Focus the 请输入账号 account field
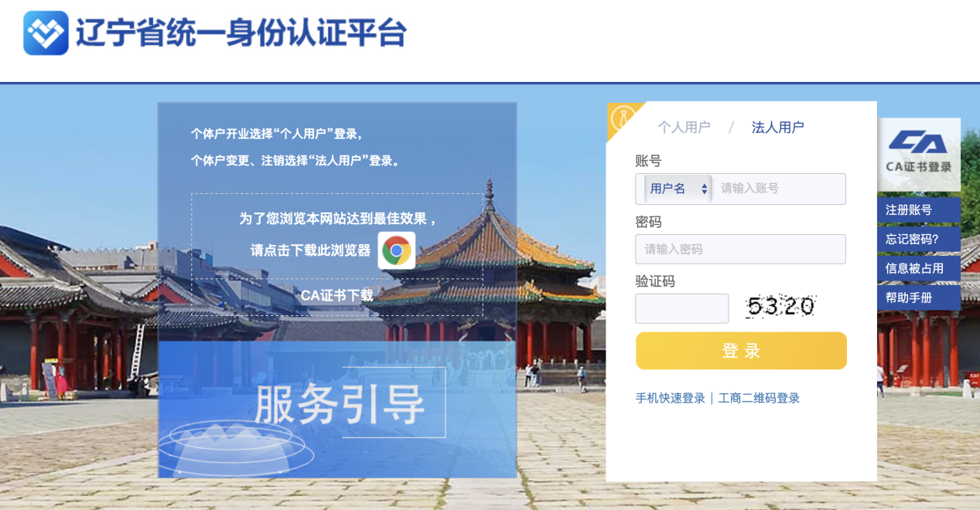Viewport: 980px width, 510px height. [779, 189]
